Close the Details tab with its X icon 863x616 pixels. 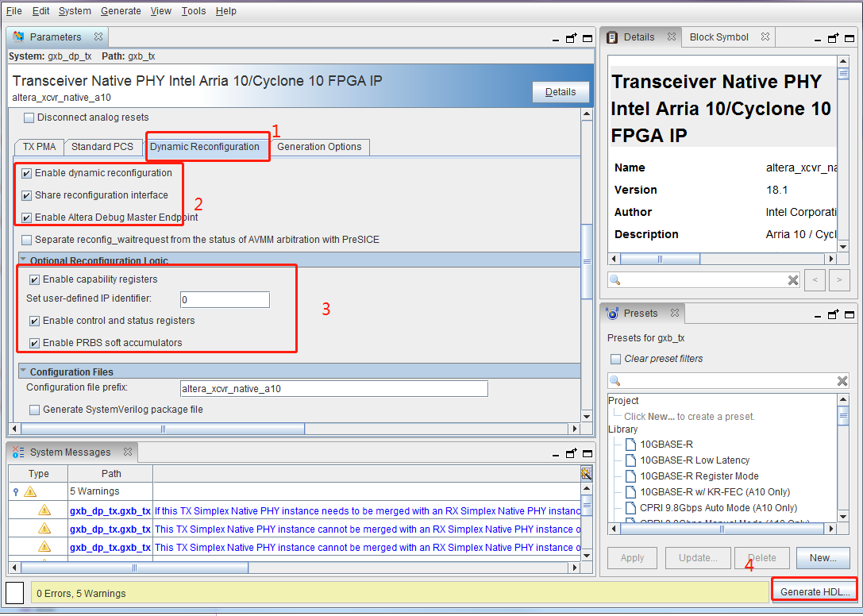672,37
